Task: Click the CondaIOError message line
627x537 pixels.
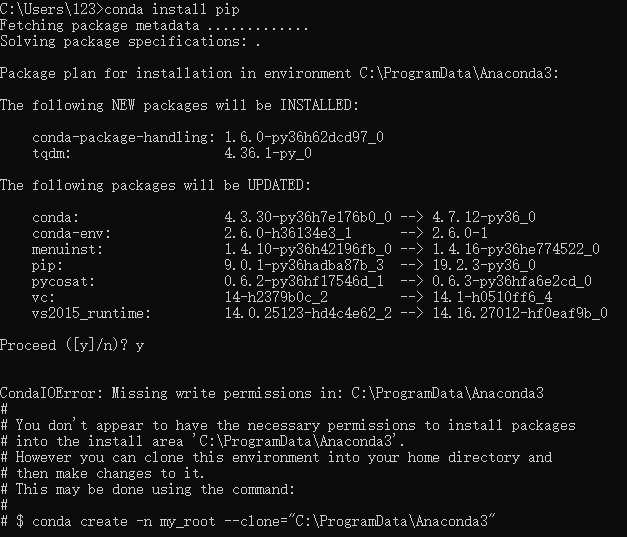Action: point(272,393)
